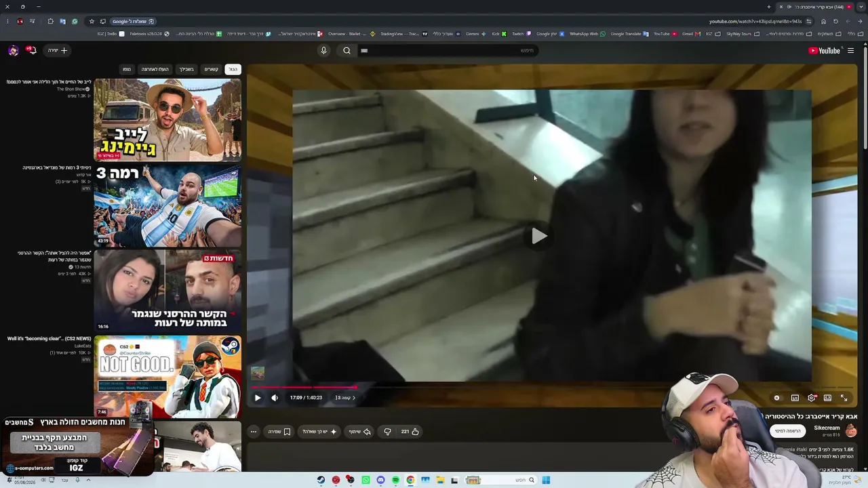This screenshot has width=868, height=488.
Task: Open the TradingView bookmark
Action: 403,34
